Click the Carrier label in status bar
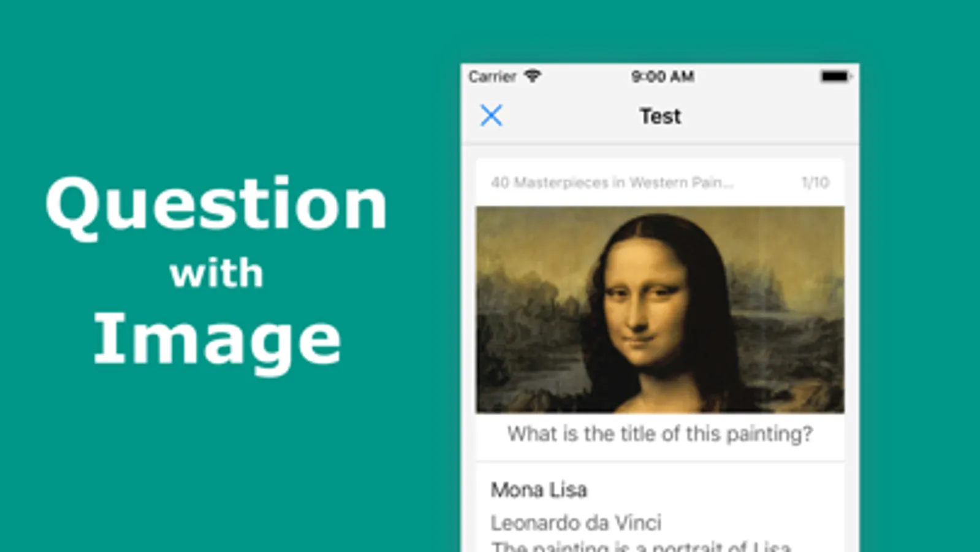 point(492,77)
